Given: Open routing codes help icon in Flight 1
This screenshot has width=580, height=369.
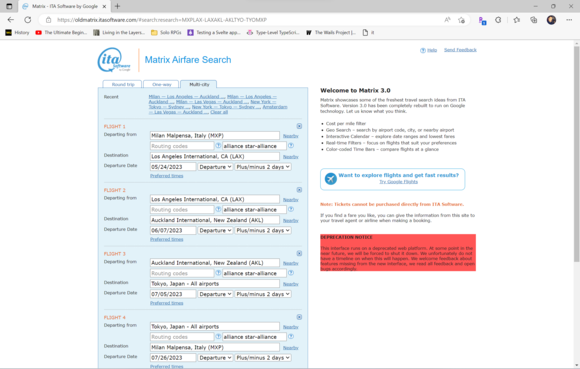Looking at the screenshot, I should click(x=218, y=145).
